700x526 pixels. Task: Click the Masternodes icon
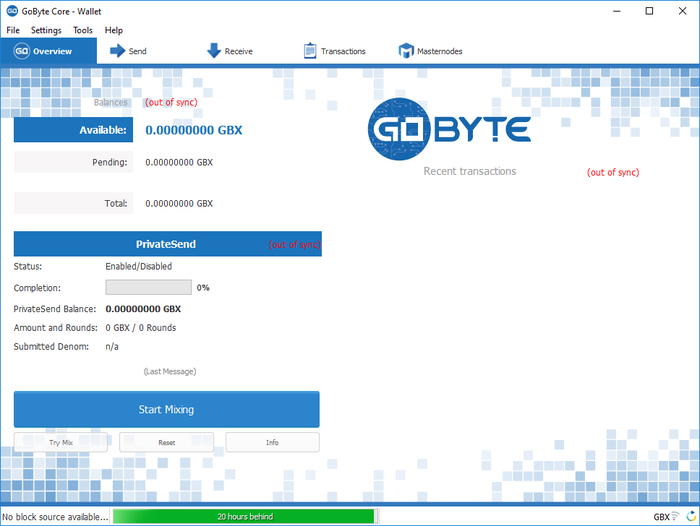tap(406, 51)
